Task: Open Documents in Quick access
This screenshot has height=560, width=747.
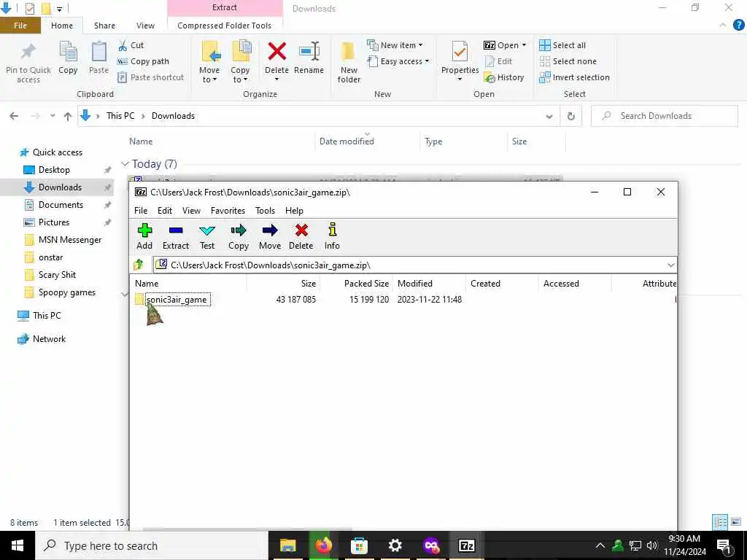Action: click(x=61, y=205)
